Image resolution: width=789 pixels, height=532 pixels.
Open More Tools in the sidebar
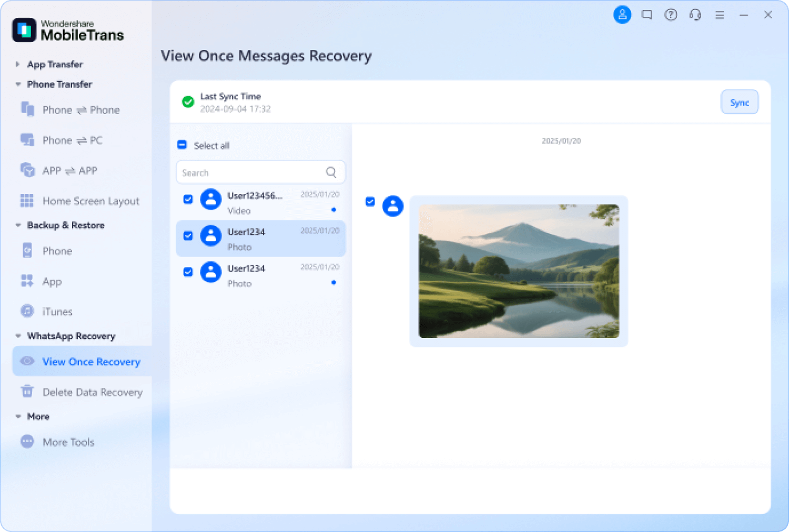pyautogui.click(x=68, y=442)
